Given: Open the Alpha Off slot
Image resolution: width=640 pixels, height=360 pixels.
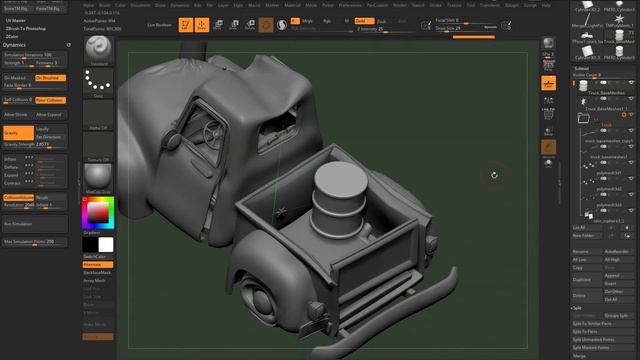Looking at the screenshot, I should coord(98,115).
